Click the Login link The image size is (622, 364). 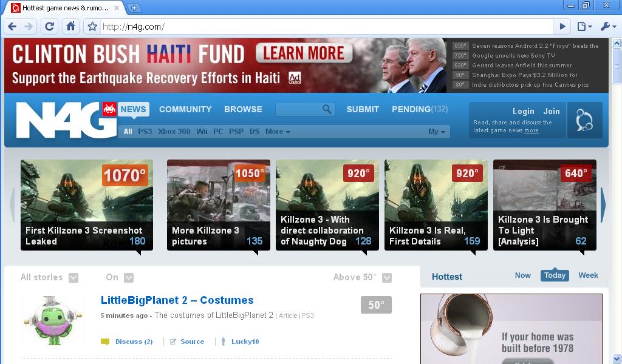(523, 111)
